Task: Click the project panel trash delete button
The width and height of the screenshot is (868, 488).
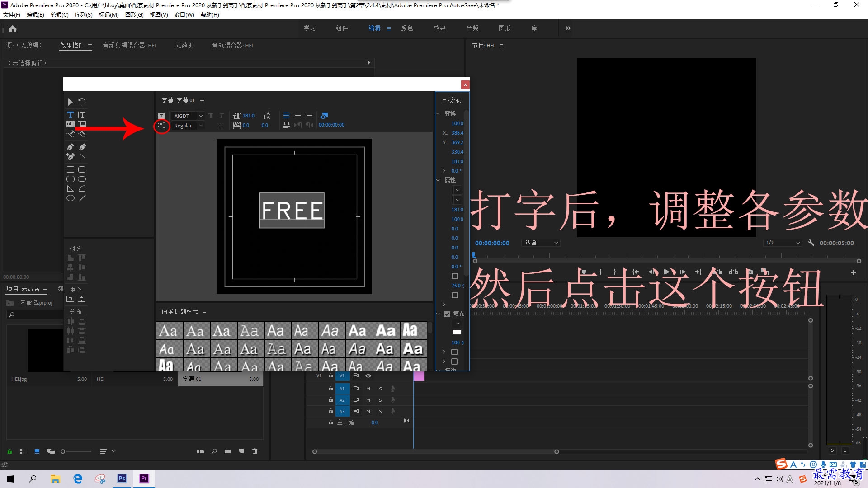Action: point(255,451)
